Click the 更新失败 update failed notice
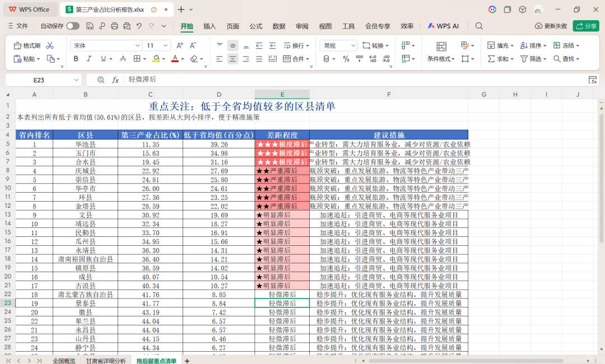605x364 pixels. 551,26
